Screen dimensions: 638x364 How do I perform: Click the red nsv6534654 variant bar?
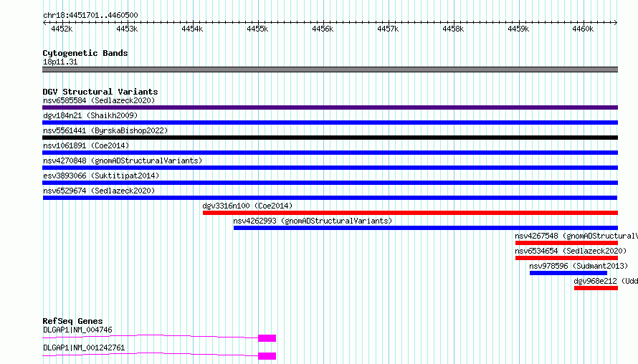(x=566, y=258)
